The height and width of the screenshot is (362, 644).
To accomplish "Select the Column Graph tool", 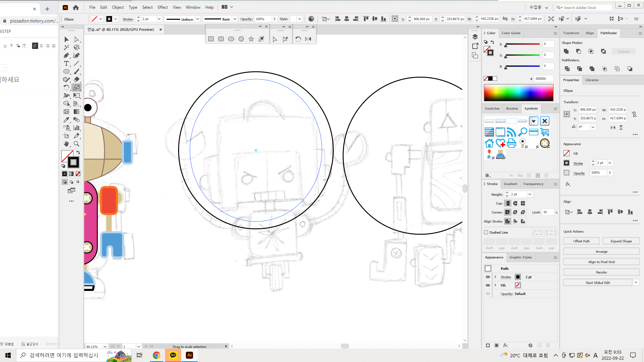I will coord(76,128).
